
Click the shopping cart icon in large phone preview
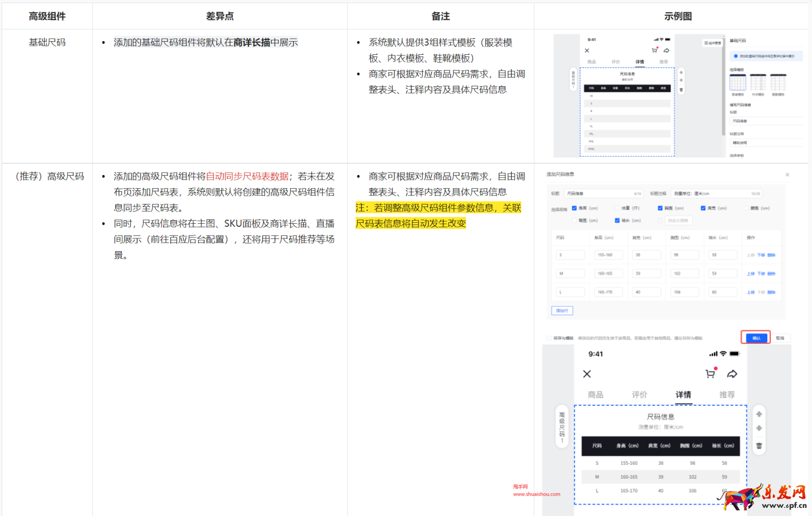(710, 374)
